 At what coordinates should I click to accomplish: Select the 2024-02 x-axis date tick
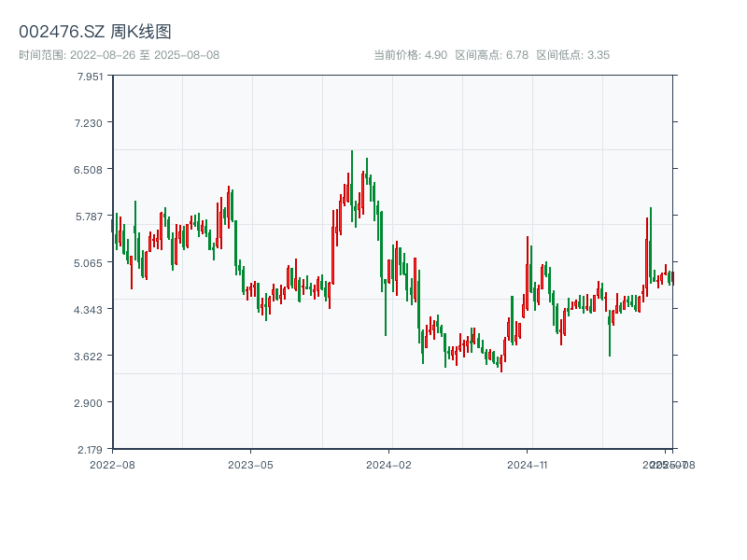pyautogui.click(x=388, y=463)
